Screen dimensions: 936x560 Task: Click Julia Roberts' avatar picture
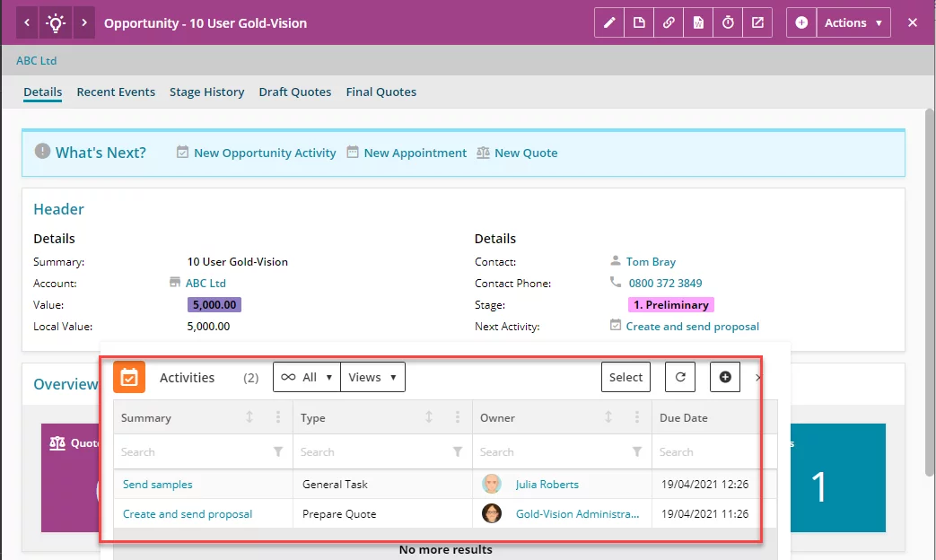[492, 484]
